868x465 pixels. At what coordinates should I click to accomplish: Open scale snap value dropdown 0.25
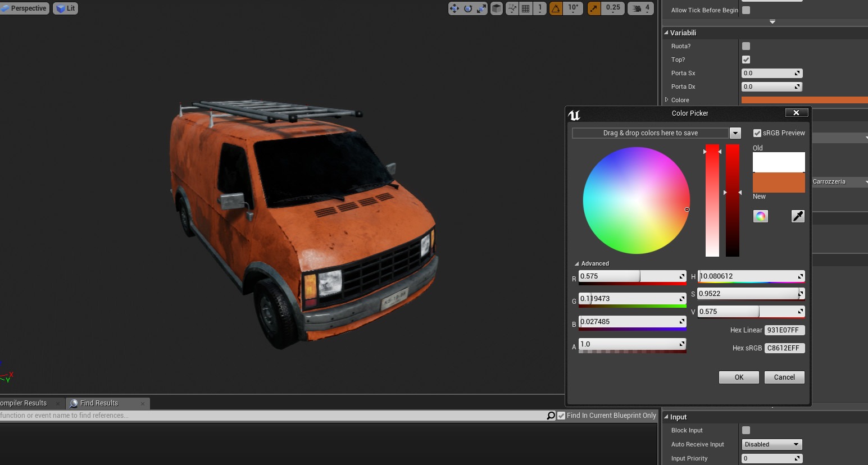point(613,8)
